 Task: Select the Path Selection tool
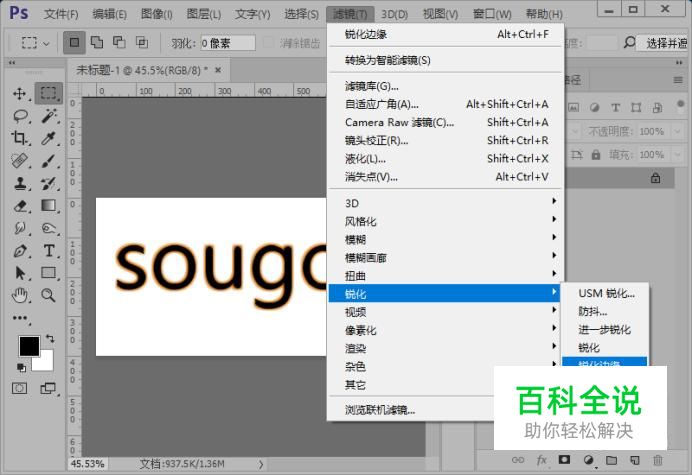pos(19,273)
